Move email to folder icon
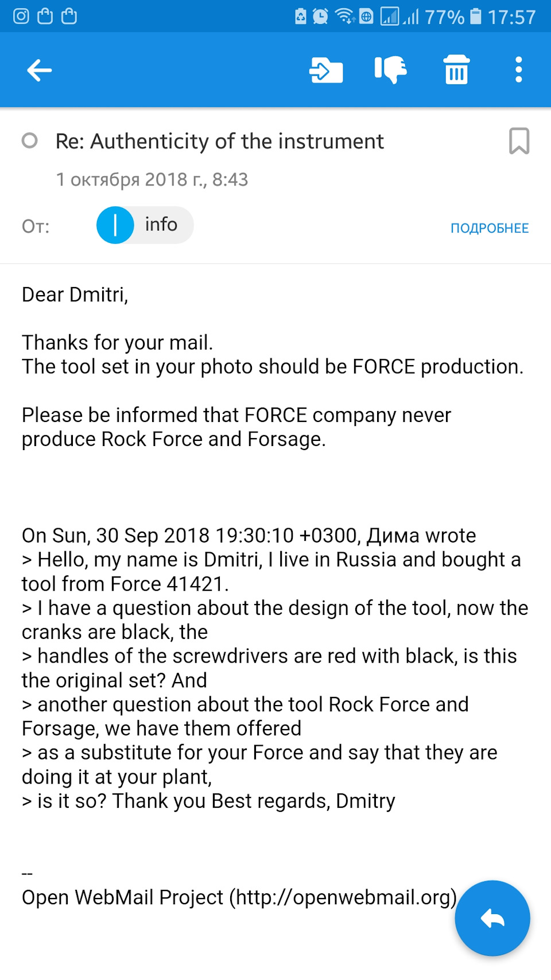Screen dimensions: 551x980 tap(326, 70)
